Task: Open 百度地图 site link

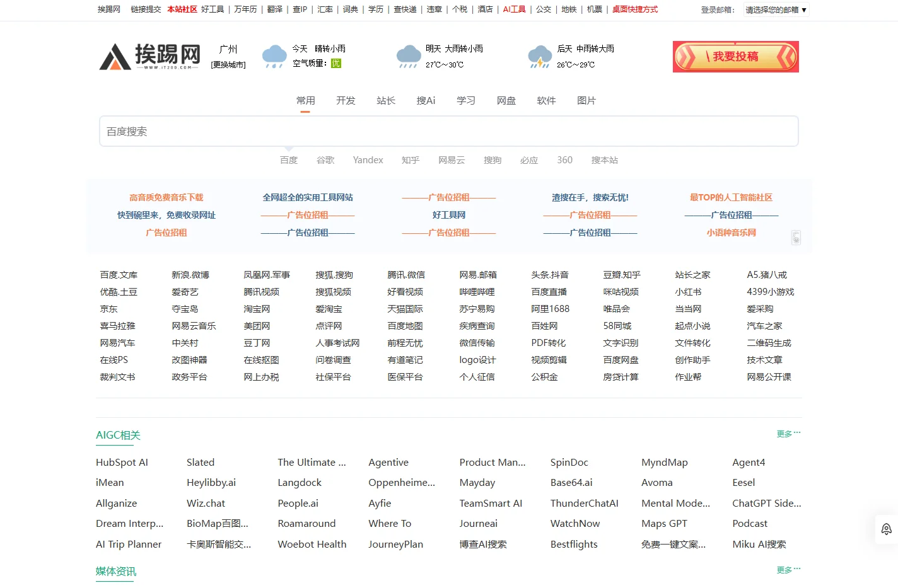Action: tap(405, 326)
